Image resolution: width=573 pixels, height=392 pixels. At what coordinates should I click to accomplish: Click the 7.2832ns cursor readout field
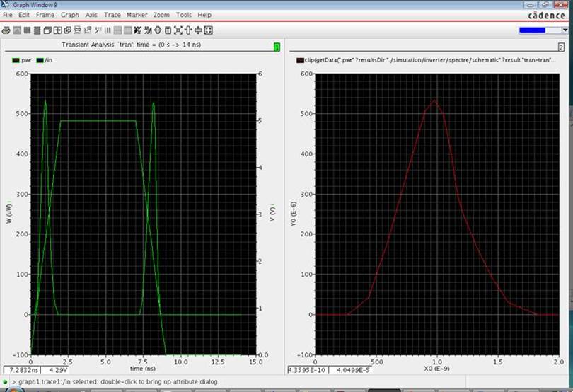point(23,369)
